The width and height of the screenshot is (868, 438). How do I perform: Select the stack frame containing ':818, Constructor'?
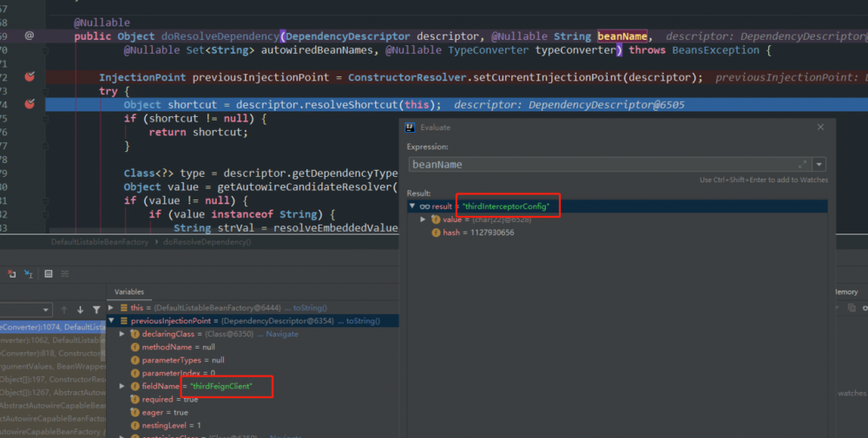click(x=53, y=353)
